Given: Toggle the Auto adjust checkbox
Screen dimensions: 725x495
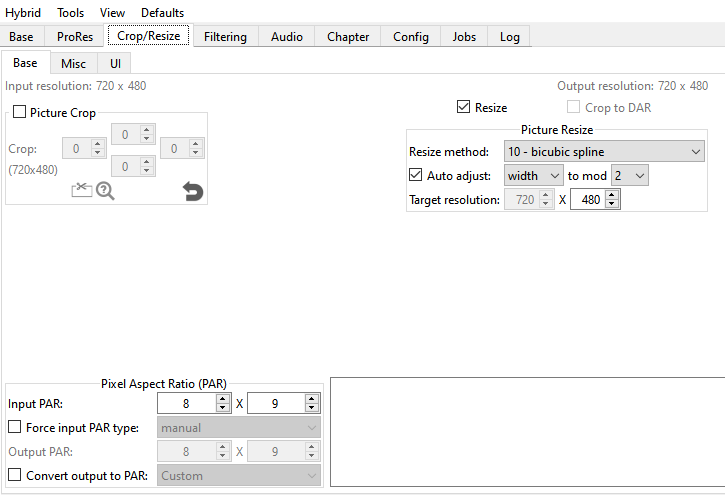Looking at the screenshot, I should 416,175.
